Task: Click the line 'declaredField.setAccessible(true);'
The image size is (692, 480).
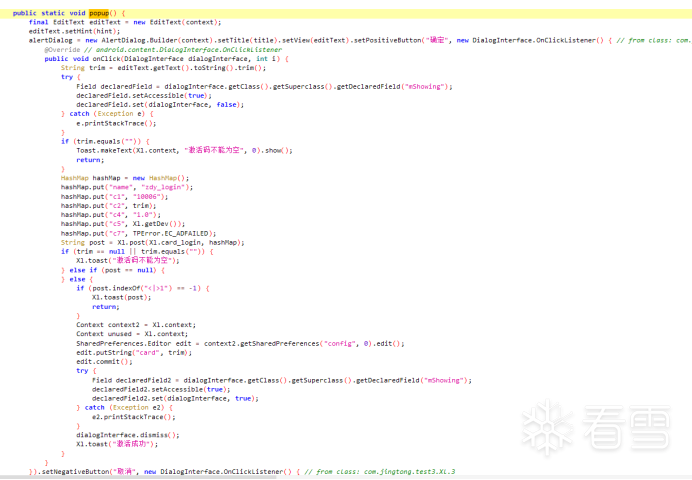Action: click(x=144, y=96)
